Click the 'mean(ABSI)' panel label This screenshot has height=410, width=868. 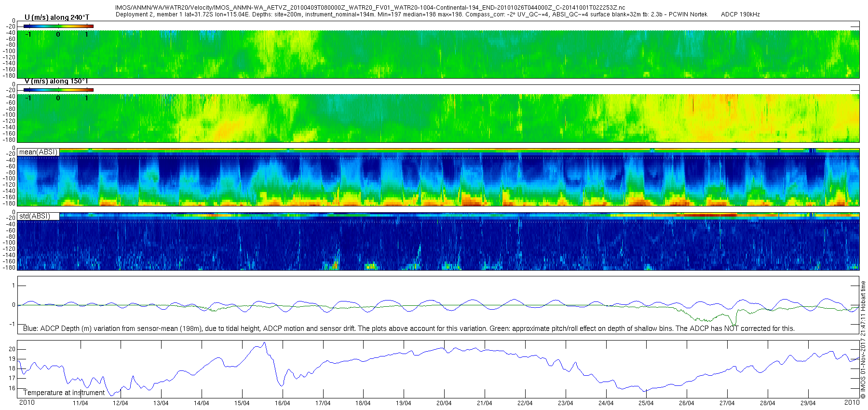click(38, 152)
